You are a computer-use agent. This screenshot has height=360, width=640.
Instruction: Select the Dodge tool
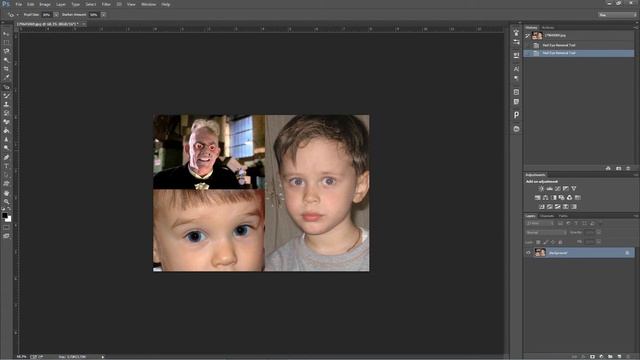pyautogui.click(x=6, y=148)
